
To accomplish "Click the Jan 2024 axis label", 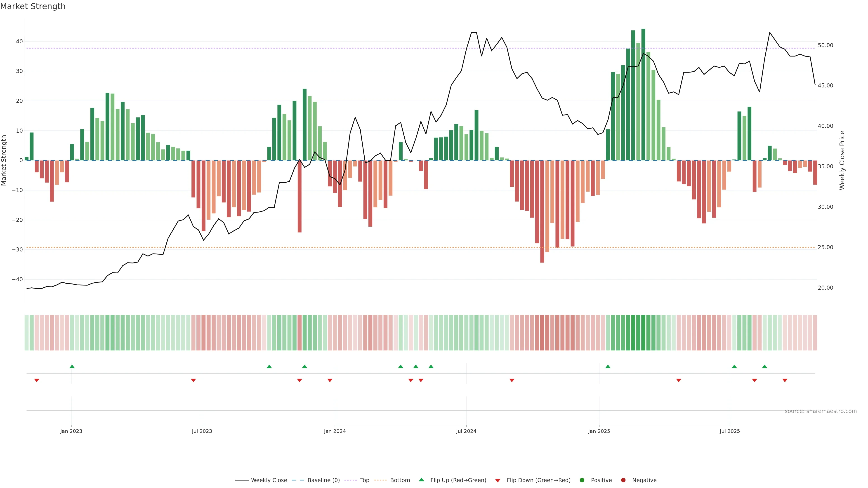I will coord(335,431).
